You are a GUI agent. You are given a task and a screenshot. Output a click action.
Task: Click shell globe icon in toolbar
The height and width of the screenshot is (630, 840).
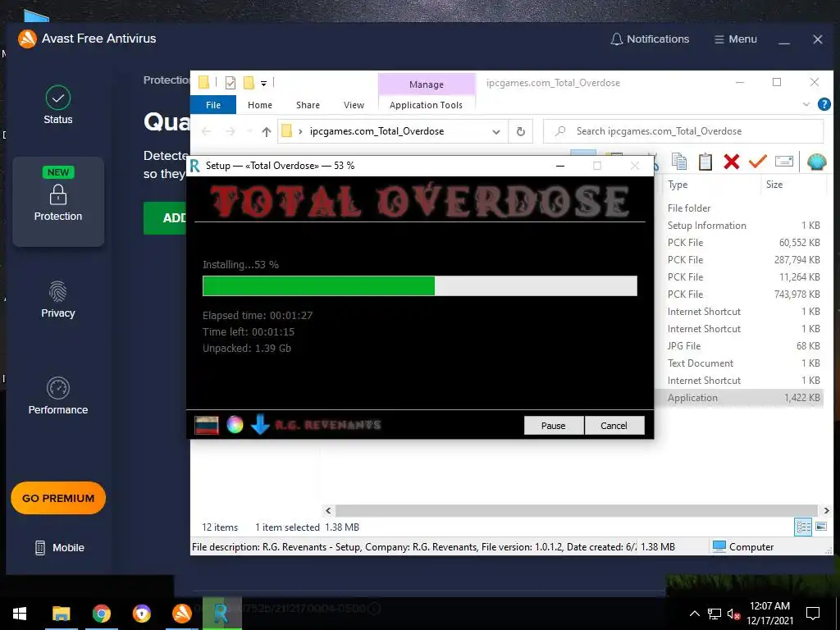(816, 162)
